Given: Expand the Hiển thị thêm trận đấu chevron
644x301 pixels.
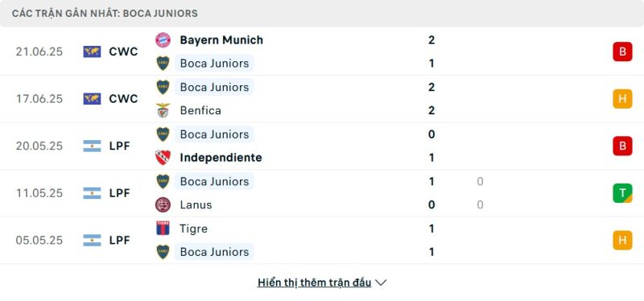Looking at the screenshot, I should (381, 282).
